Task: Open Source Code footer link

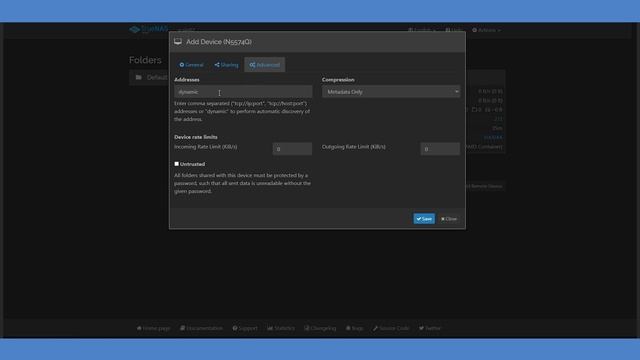Action: (391, 328)
